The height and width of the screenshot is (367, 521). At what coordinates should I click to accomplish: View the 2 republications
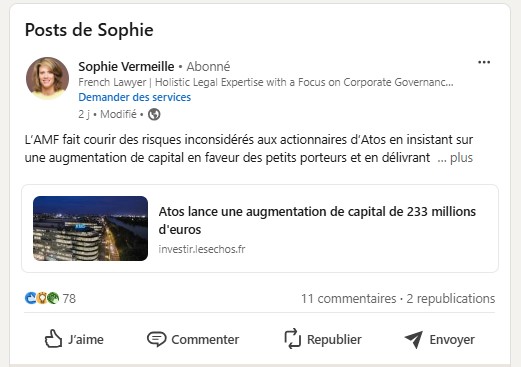(x=451, y=299)
